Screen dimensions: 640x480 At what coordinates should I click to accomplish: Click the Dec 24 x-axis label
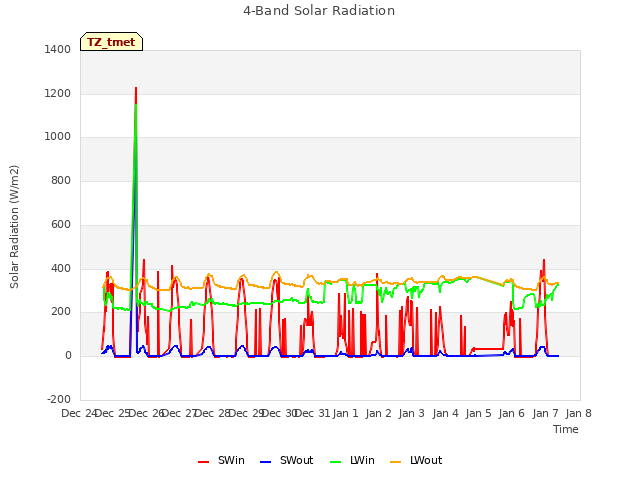(x=78, y=413)
